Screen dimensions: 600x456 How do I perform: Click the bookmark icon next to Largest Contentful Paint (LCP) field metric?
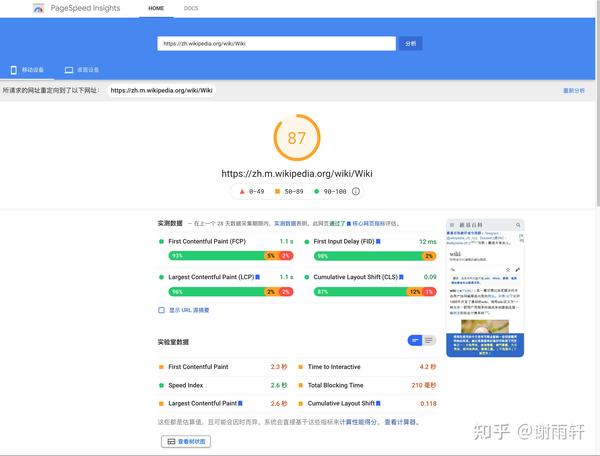point(258,277)
